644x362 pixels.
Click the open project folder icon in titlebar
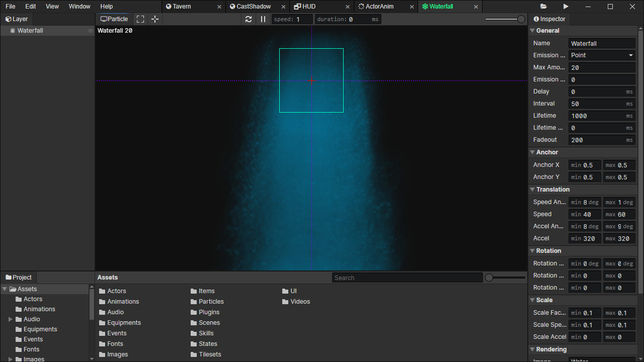point(543,7)
